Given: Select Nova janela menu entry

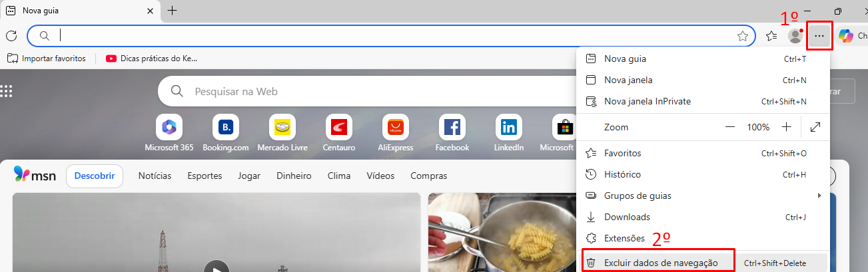Looking at the screenshot, I should [x=703, y=80].
